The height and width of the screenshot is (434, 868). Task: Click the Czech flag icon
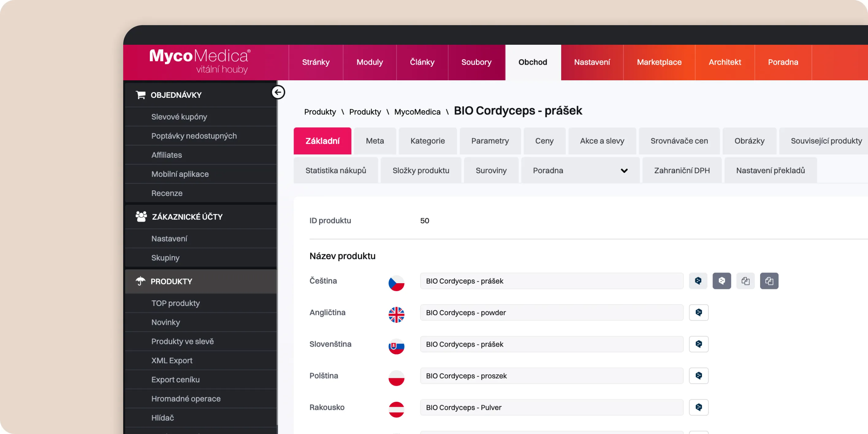396,283
